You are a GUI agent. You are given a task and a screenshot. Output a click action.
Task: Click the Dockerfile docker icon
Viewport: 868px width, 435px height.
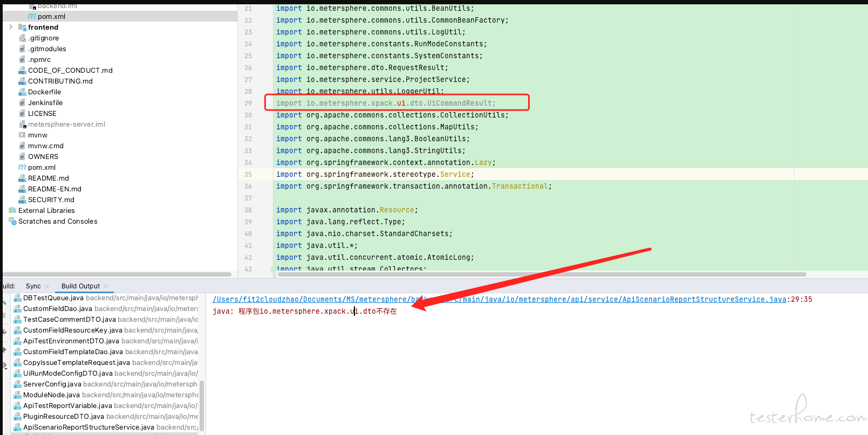pyautogui.click(x=22, y=92)
